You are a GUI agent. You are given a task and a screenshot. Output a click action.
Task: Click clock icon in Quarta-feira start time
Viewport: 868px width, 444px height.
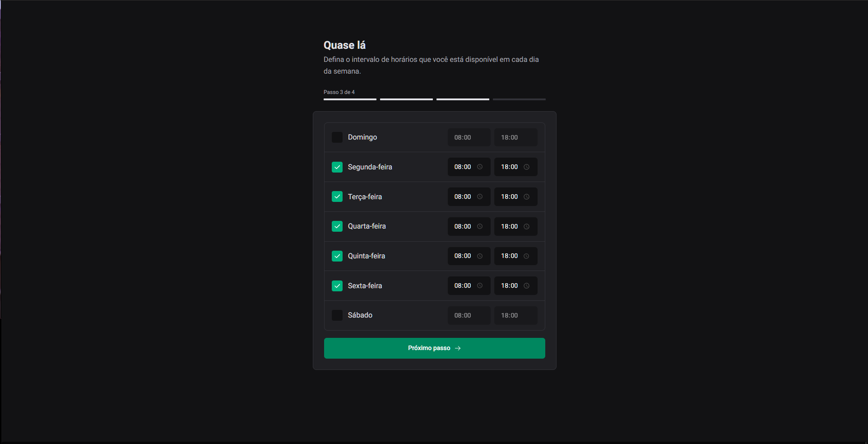[480, 227]
